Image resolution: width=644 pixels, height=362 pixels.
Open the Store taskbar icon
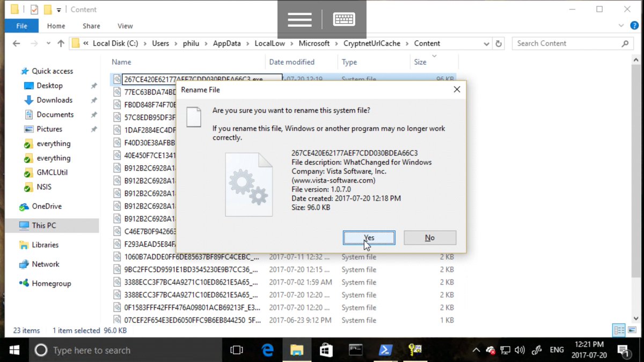(326, 350)
